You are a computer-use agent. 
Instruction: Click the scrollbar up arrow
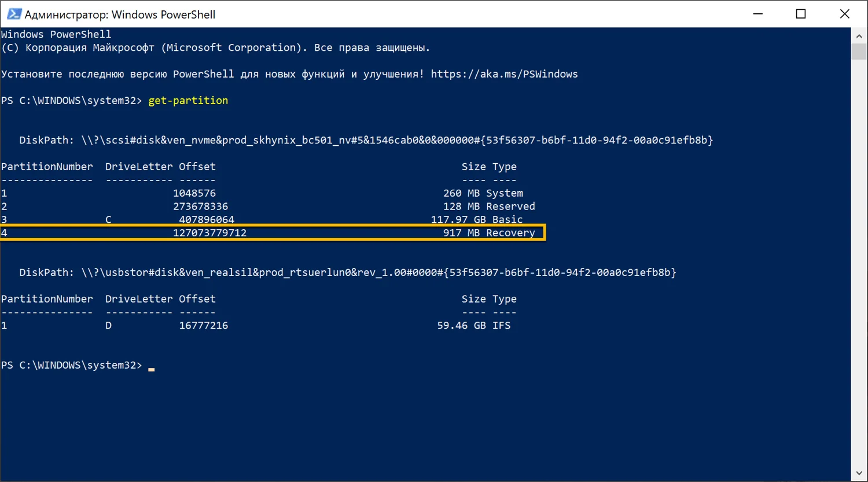859,35
